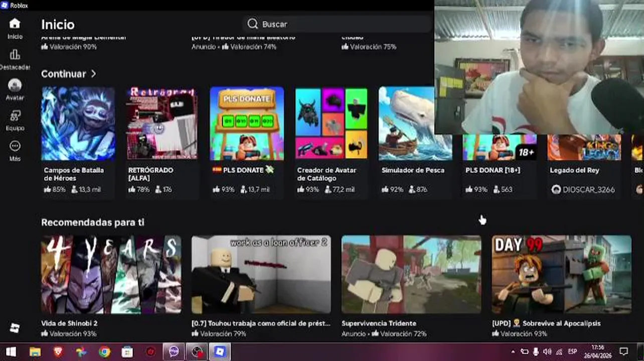Open the volume speaker tray icon

click(x=547, y=352)
